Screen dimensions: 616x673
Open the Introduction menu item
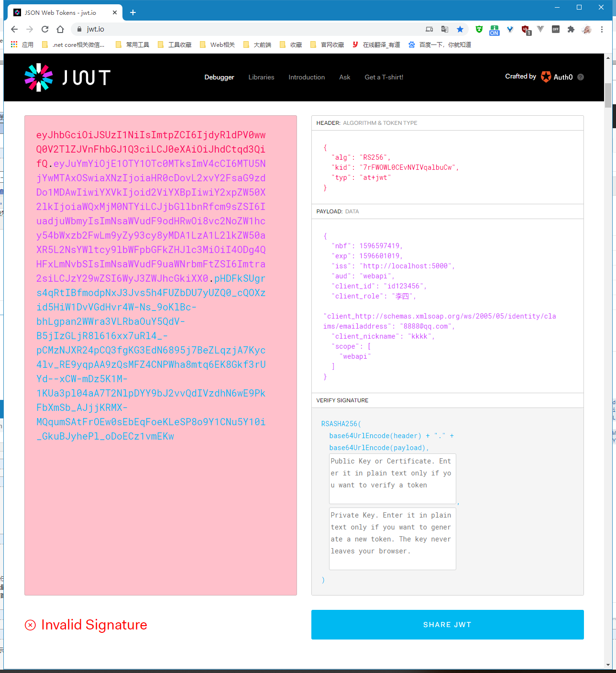click(x=307, y=77)
